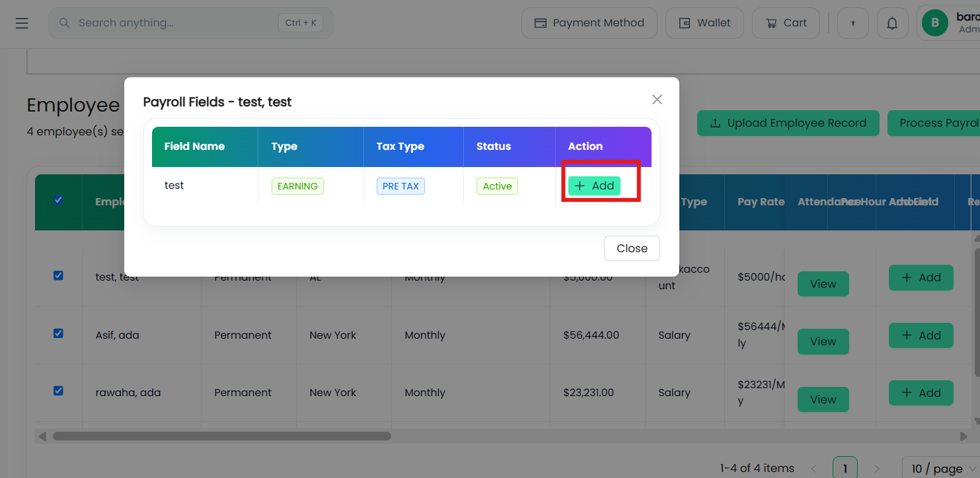Click Add in the rawaha, ada row
Image resolution: width=980 pixels, height=478 pixels.
pyautogui.click(x=921, y=393)
